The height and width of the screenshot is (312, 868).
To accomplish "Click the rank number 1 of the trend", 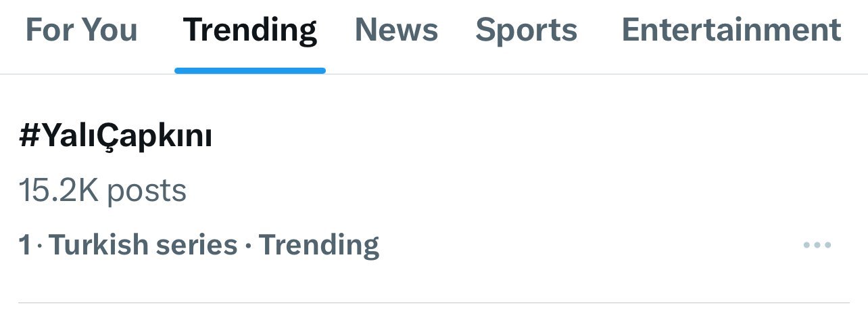I will tap(24, 245).
